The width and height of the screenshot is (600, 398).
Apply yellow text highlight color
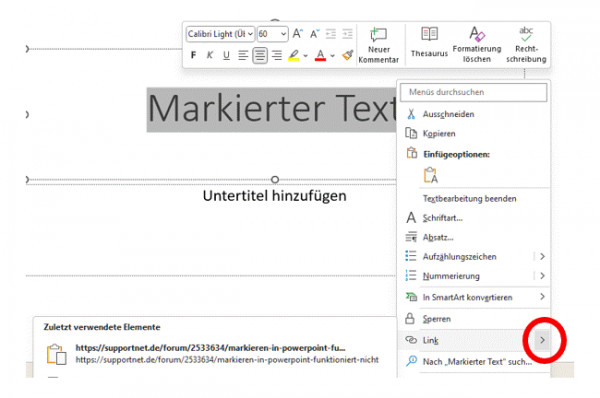click(293, 55)
